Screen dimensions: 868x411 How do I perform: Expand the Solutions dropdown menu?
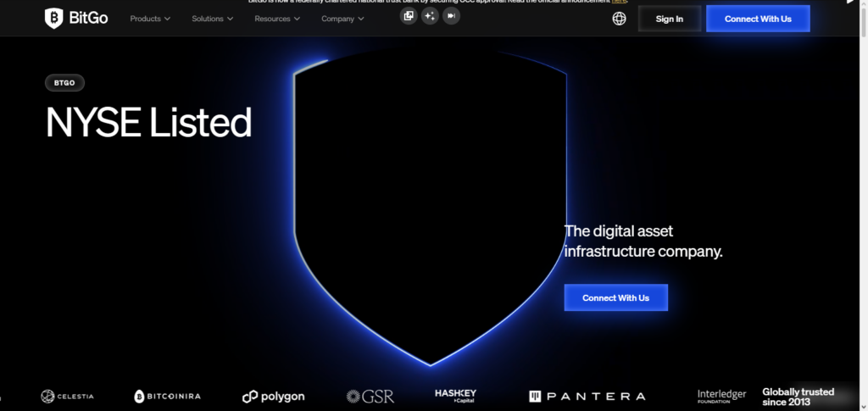pyautogui.click(x=213, y=19)
